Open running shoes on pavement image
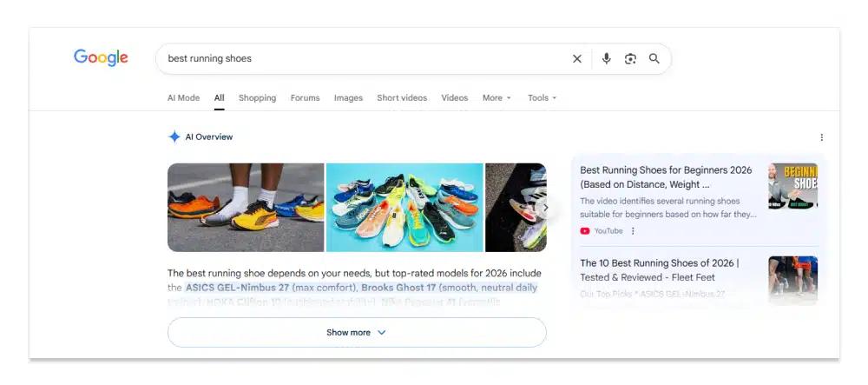The width and height of the screenshot is (868, 385). [x=246, y=207]
